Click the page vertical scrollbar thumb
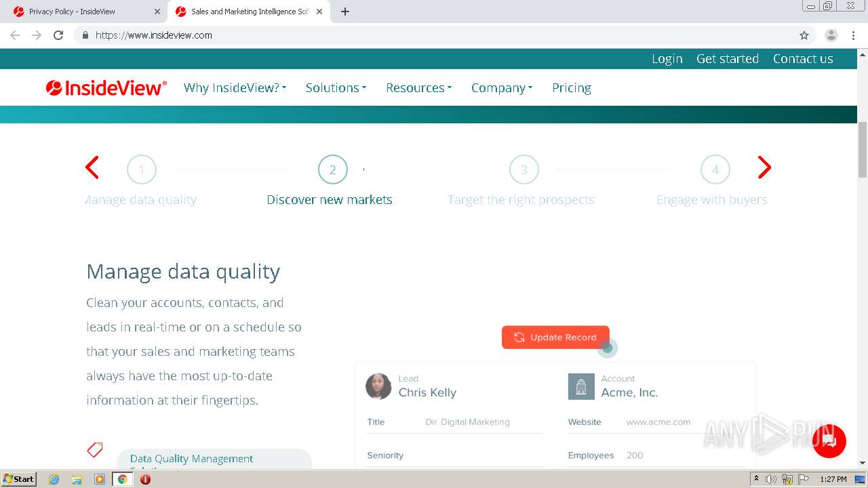868x488 pixels. [x=863, y=149]
